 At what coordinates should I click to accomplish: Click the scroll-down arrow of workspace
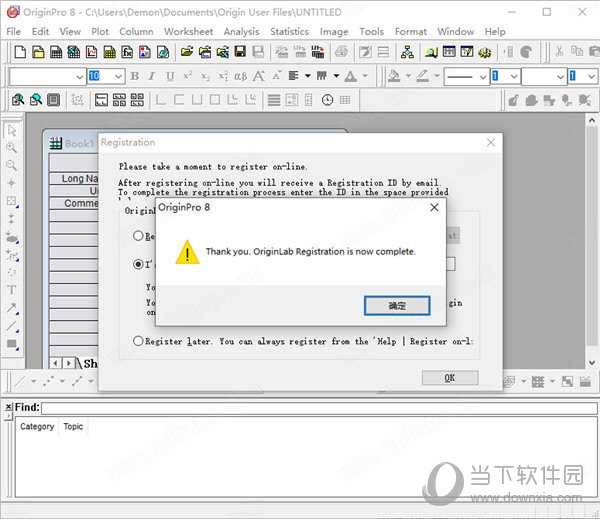click(592, 362)
